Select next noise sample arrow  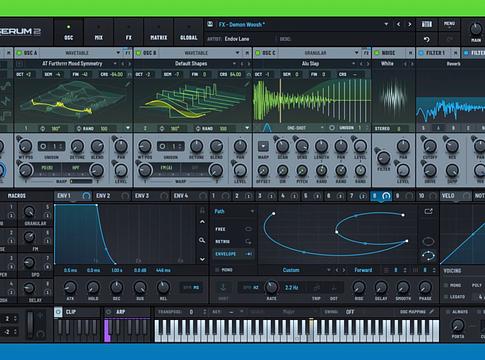(412, 64)
